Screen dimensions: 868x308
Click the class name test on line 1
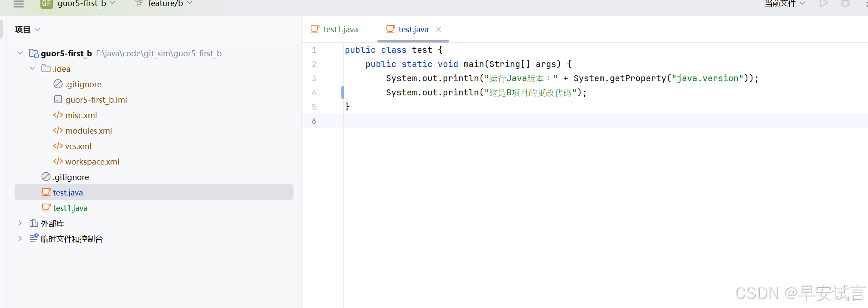[x=422, y=50]
